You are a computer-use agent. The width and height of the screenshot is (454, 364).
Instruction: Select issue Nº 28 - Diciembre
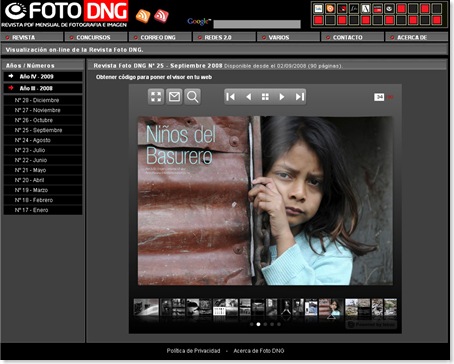coord(43,100)
